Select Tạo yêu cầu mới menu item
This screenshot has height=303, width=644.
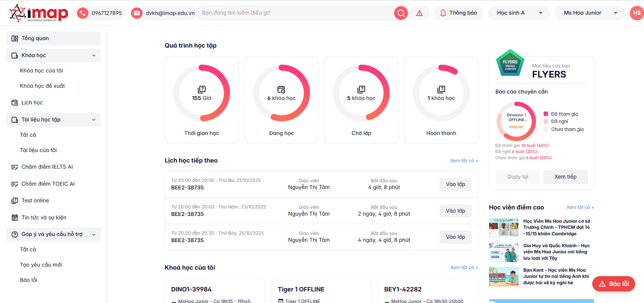tap(41, 265)
